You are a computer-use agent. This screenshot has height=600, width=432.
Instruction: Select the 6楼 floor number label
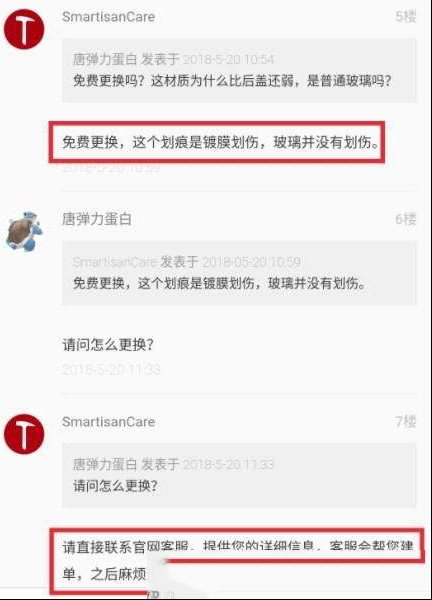coord(406,219)
